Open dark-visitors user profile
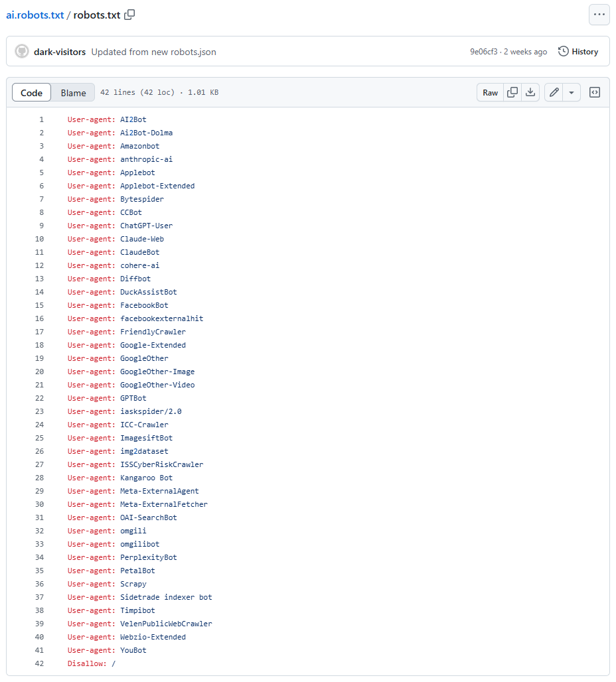The width and height of the screenshot is (616, 682). [x=60, y=52]
